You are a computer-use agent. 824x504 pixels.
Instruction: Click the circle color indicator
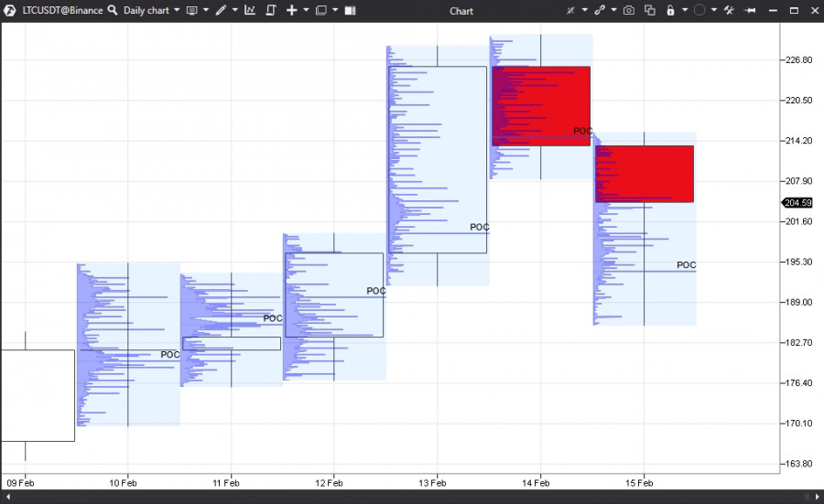pos(699,10)
